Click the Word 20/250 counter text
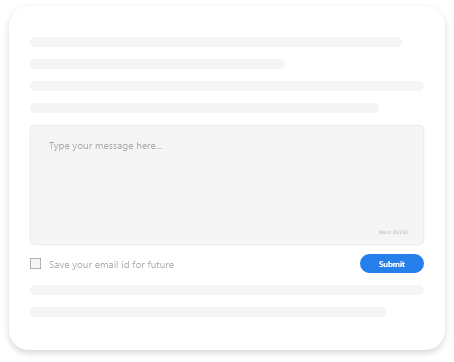This screenshot has height=362, width=454. (x=393, y=232)
